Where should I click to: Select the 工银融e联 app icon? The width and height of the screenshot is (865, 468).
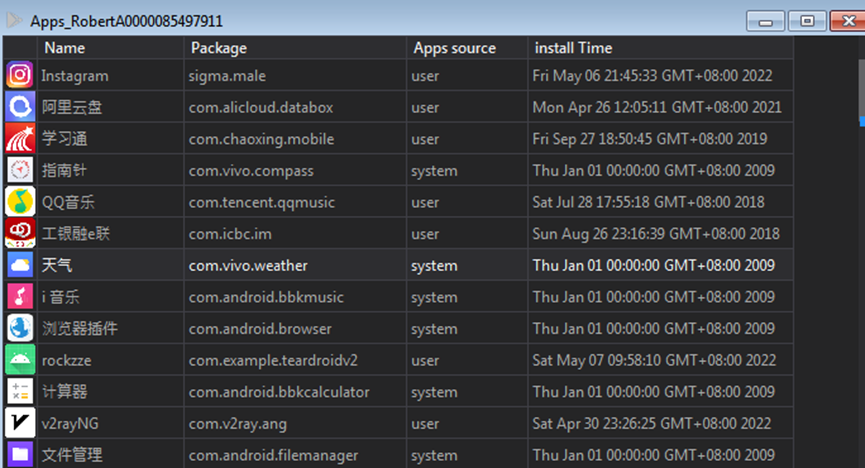pos(20,233)
